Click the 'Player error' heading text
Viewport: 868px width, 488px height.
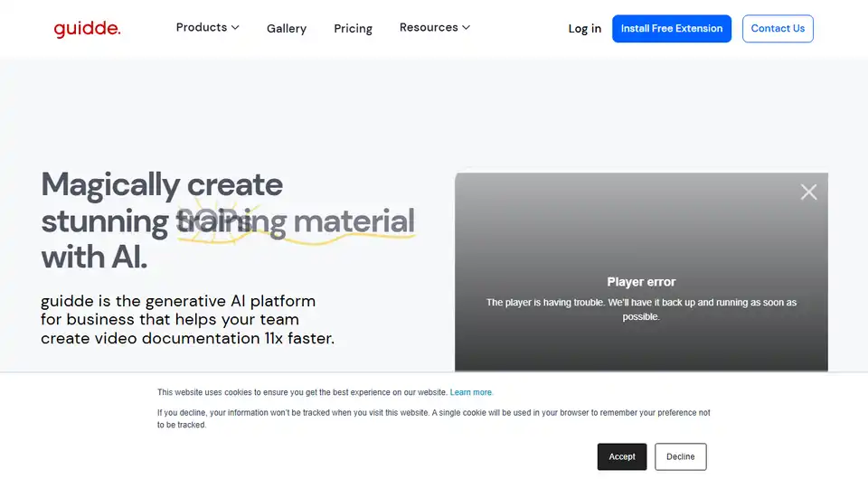(x=641, y=282)
